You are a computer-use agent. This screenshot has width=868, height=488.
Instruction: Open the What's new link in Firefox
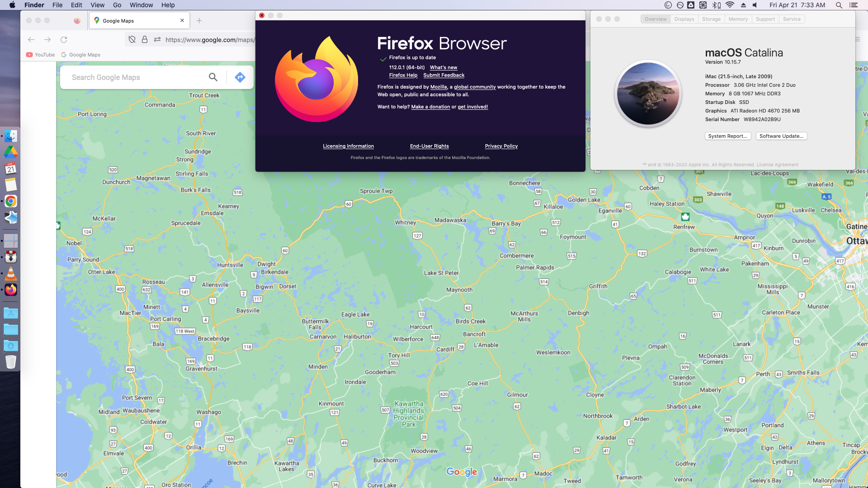tap(443, 67)
